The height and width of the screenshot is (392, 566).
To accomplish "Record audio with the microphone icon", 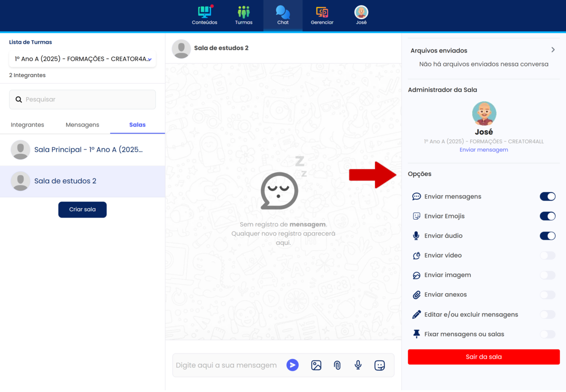I will point(358,365).
